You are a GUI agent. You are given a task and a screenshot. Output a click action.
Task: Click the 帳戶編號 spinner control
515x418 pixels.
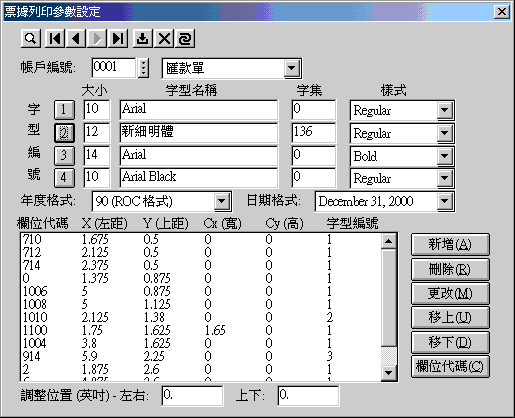click(x=143, y=68)
